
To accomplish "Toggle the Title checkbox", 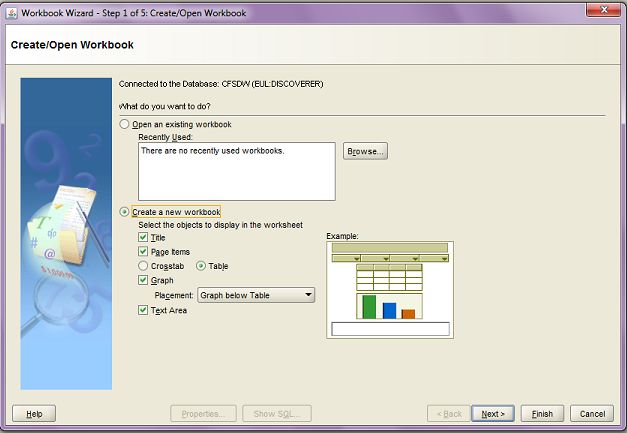I will point(143,237).
